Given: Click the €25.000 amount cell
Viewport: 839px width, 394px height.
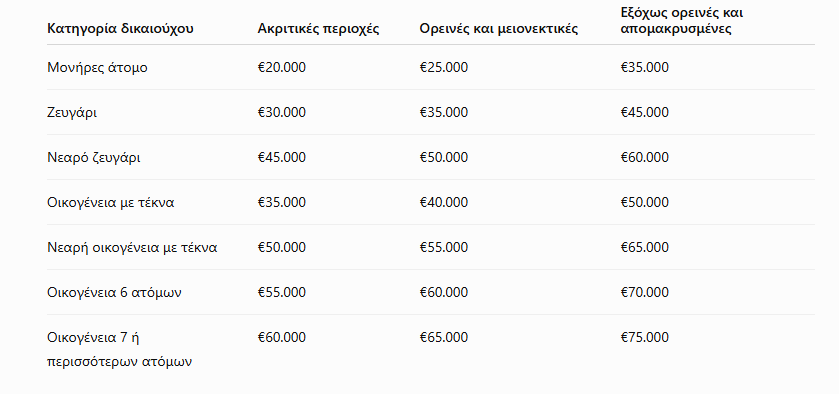Looking at the screenshot, I should tap(444, 67).
